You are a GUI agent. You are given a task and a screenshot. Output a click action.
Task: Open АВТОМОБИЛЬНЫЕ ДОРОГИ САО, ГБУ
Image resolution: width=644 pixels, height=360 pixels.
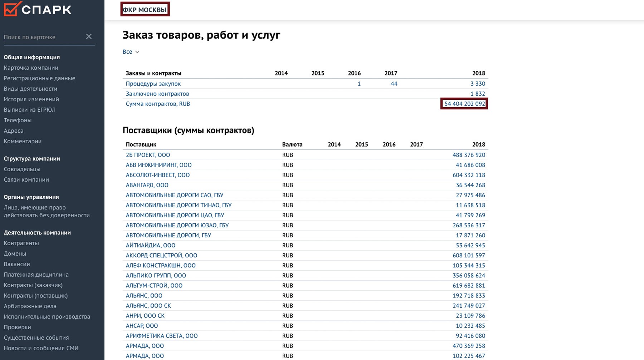pos(175,195)
